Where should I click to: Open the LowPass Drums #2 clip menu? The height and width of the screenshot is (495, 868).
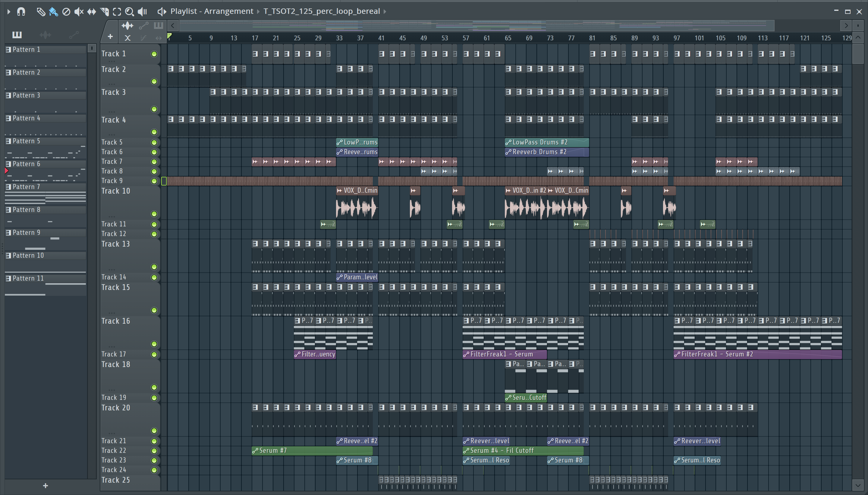pos(508,142)
